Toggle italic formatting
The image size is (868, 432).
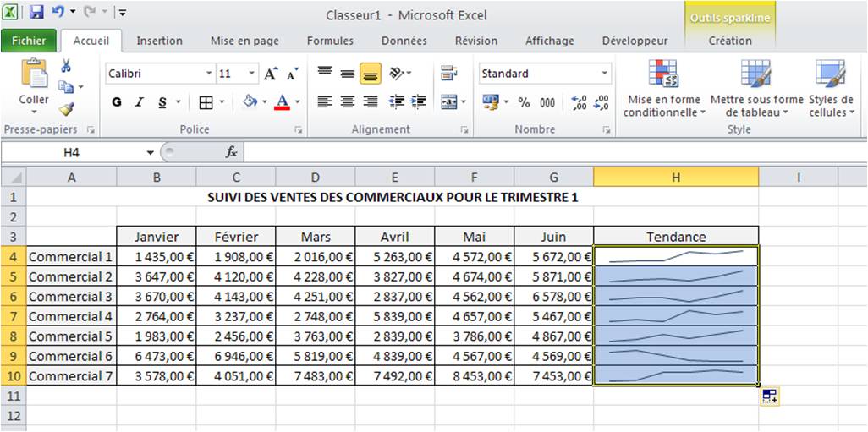pyautogui.click(x=140, y=102)
